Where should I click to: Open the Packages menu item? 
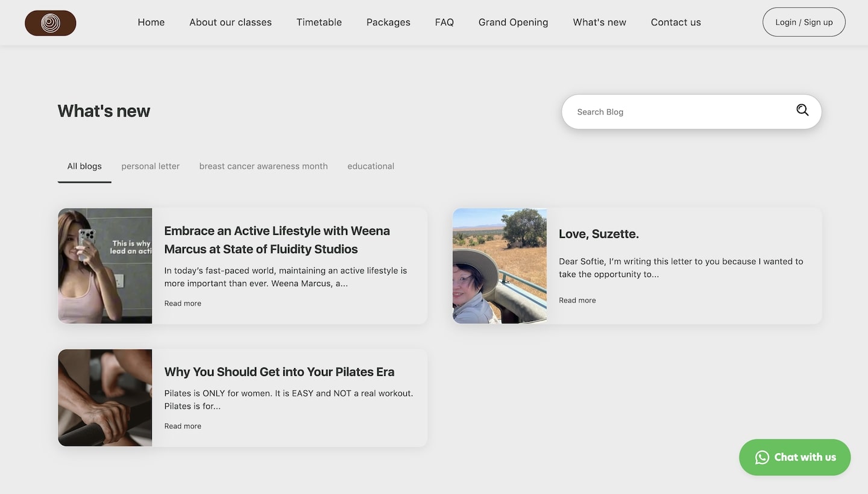click(x=388, y=22)
